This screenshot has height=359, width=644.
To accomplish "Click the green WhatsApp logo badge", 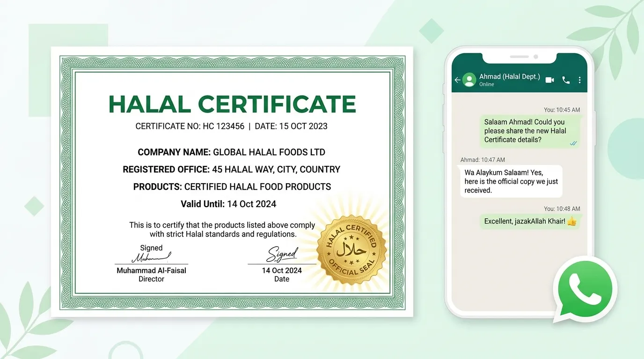I will (585, 289).
